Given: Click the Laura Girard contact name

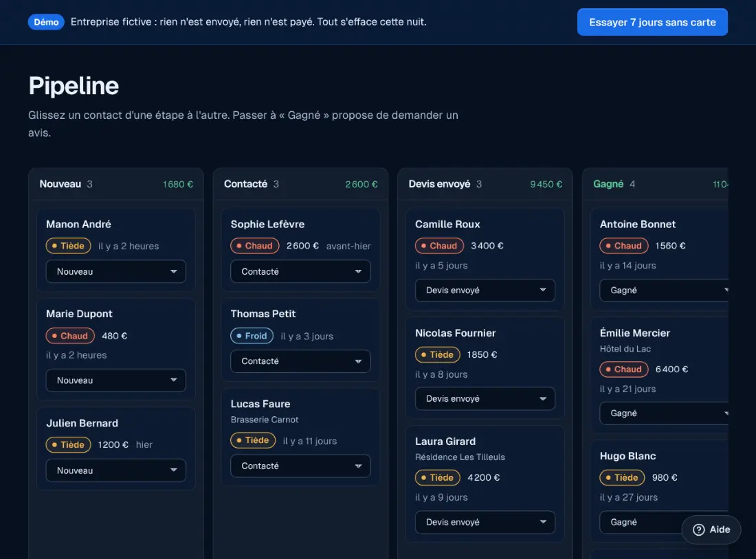Looking at the screenshot, I should coord(445,442).
